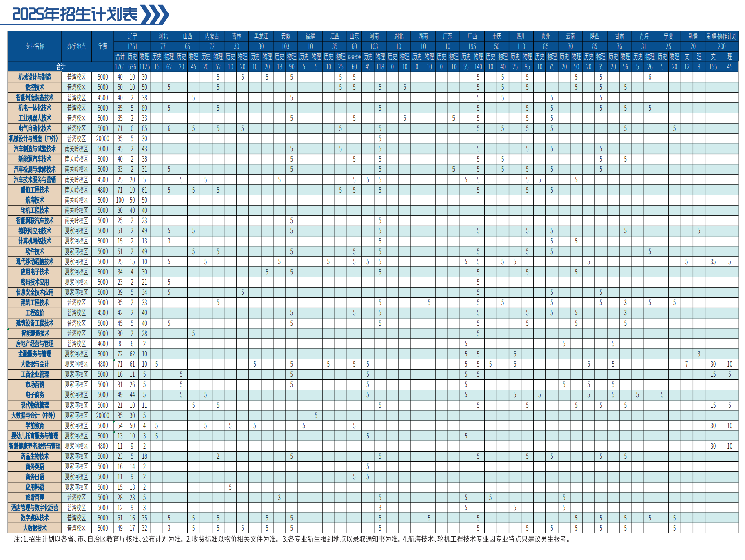Click Guangxi's plan total '195'
The width and height of the screenshot is (745, 560).
coord(472,46)
